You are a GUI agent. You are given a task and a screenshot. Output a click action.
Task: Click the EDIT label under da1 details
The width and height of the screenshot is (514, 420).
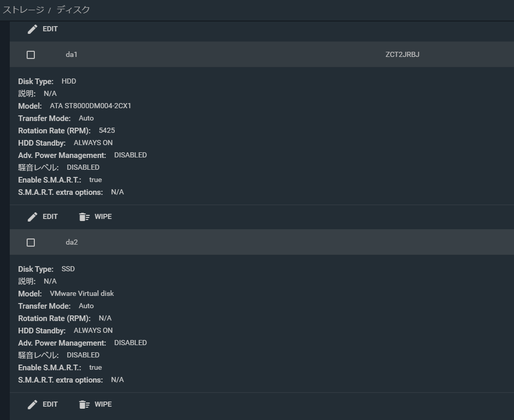tap(50, 216)
